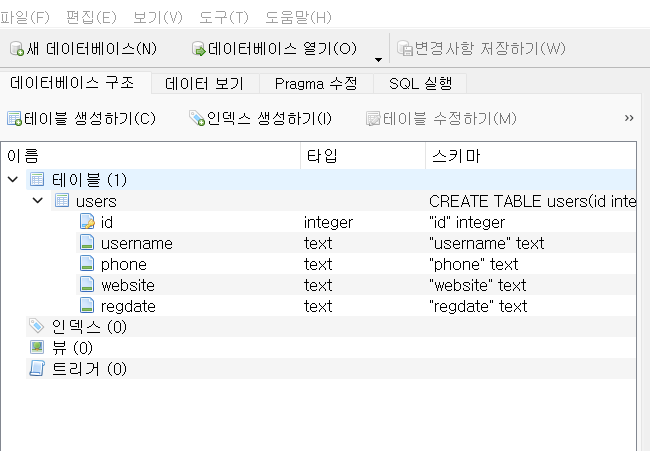Click the "regdate" text schema cell

tap(478, 307)
